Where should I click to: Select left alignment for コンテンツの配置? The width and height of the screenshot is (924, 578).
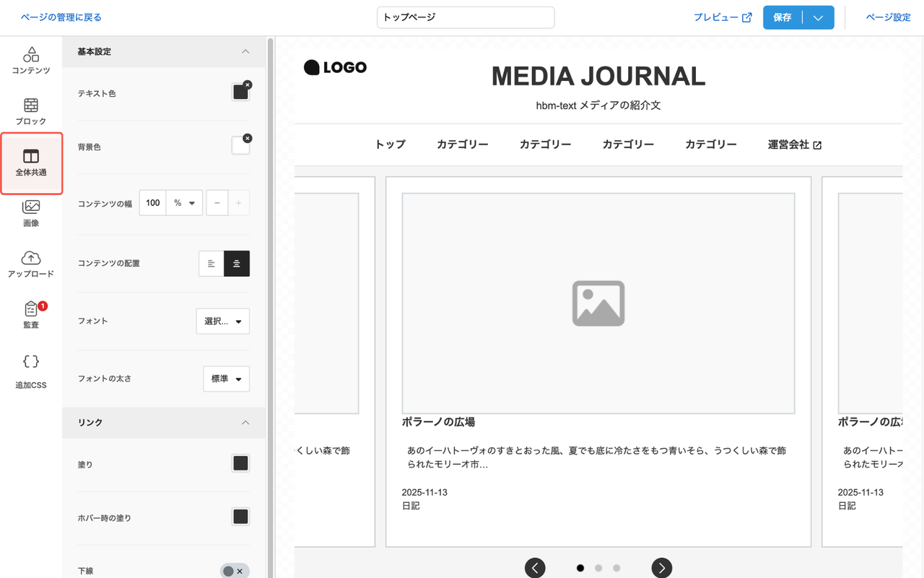(x=211, y=263)
